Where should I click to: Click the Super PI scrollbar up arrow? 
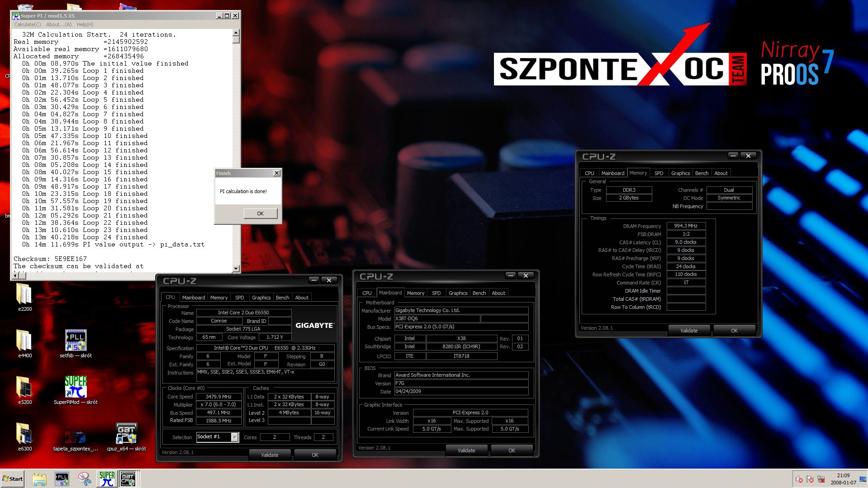coord(236,33)
